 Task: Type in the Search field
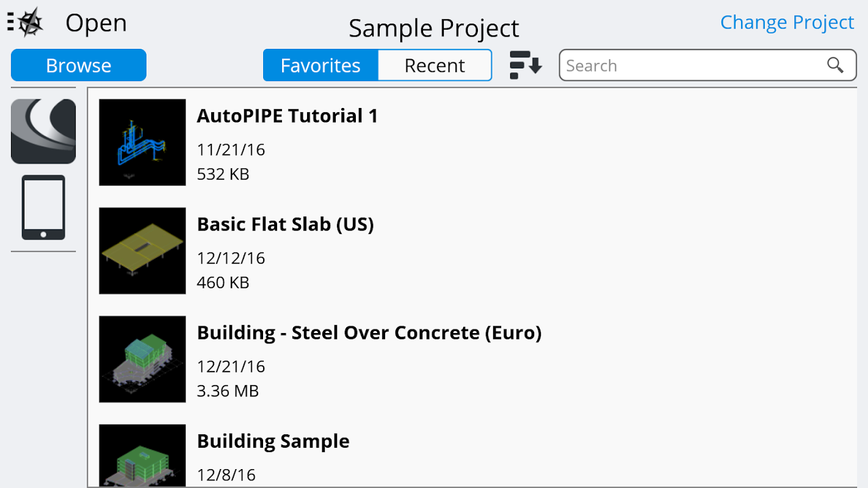(690, 65)
